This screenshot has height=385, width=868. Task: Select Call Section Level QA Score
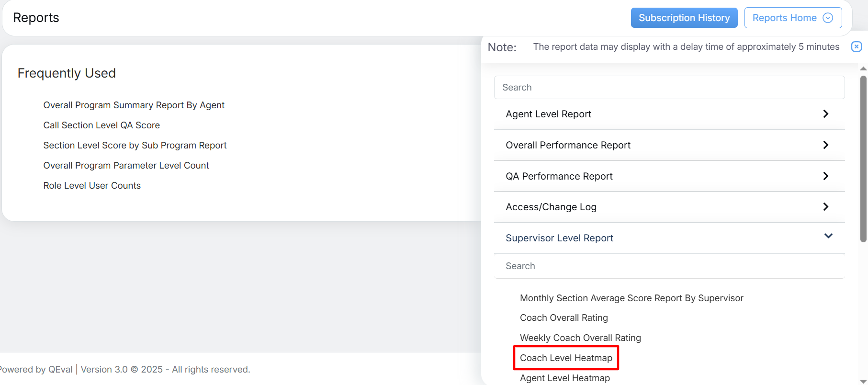click(101, 125)
